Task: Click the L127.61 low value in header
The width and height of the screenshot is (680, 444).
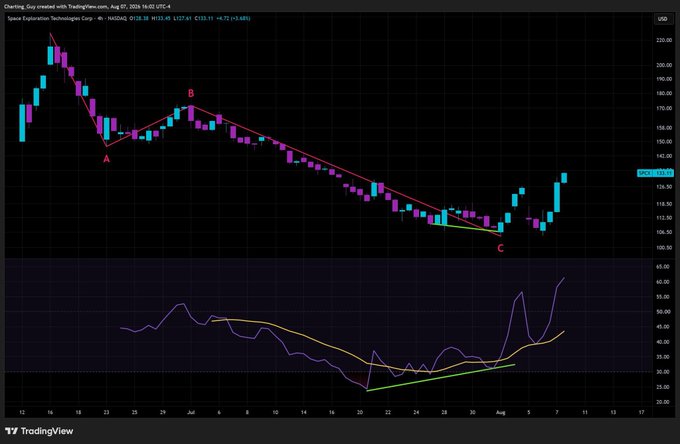Action: click(x=183, y=18)
